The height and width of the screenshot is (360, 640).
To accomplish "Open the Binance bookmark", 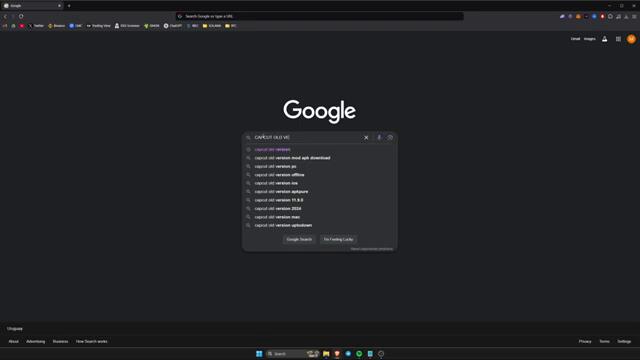I will (x=57, y=26).
